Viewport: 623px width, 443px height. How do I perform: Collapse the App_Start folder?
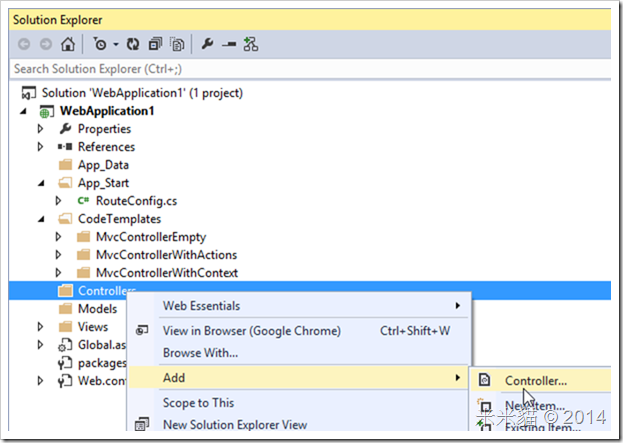[x=41, y=184]
